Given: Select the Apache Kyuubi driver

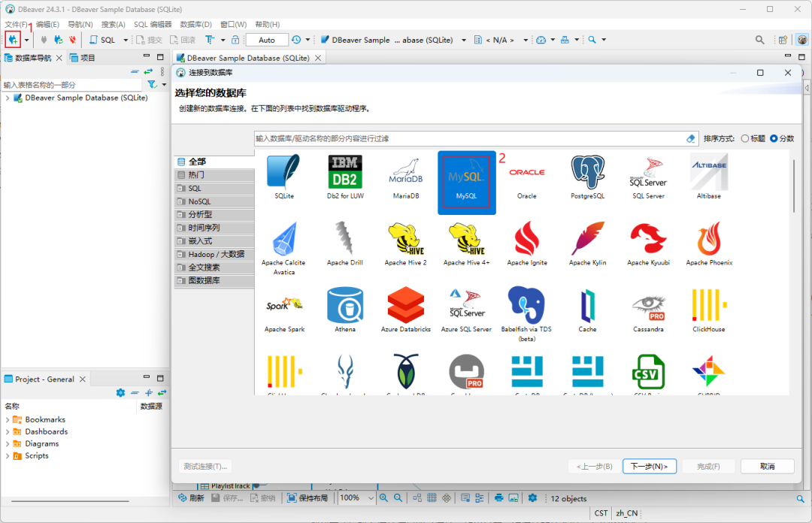Looking at the screenshot, I should (x=648, y=243).
